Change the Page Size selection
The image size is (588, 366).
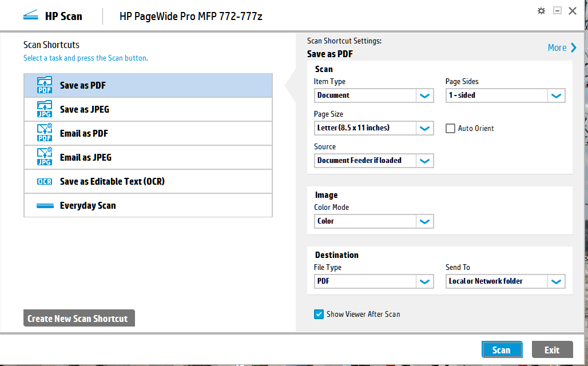tap(424, 128)
